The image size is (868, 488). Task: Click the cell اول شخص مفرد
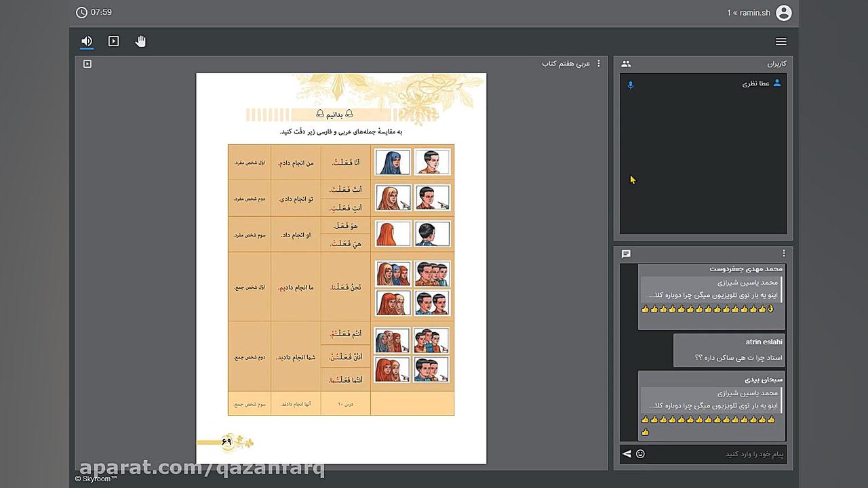(250, 163)
